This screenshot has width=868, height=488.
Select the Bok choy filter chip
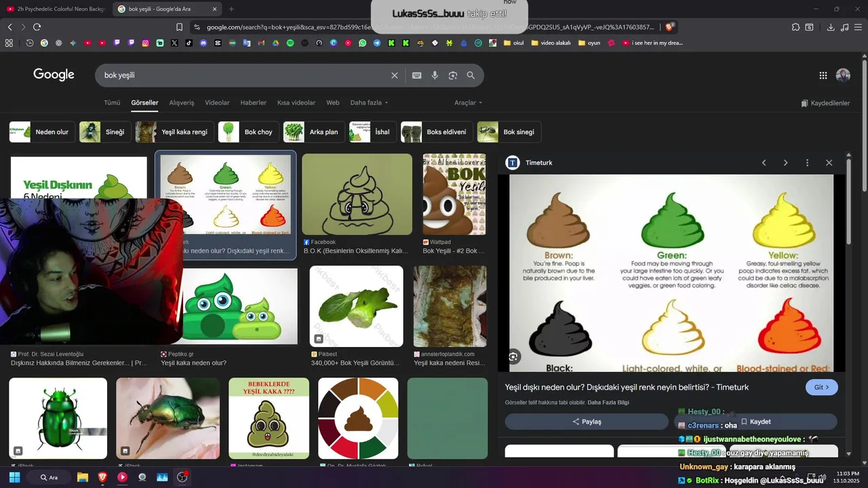pos(248,132)
